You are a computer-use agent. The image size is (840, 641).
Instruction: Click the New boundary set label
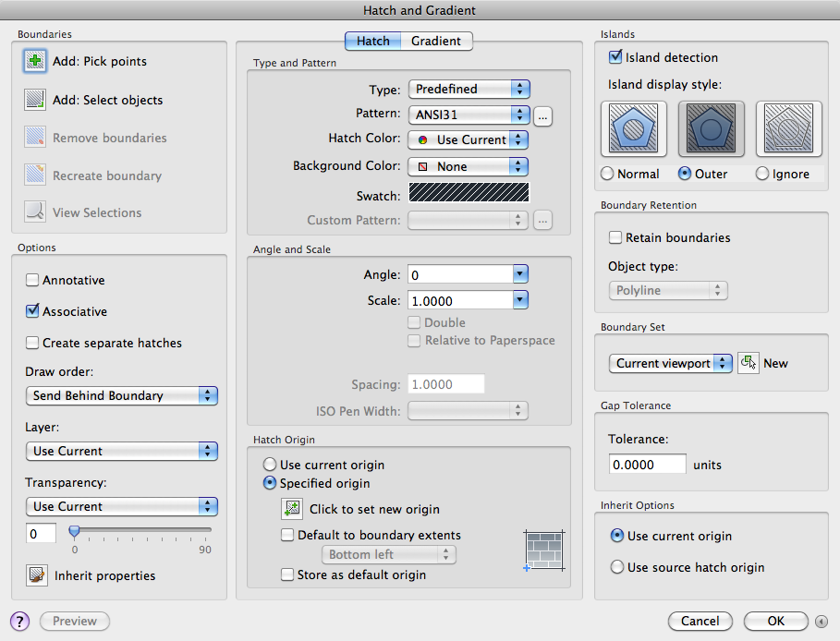[775, 363]
